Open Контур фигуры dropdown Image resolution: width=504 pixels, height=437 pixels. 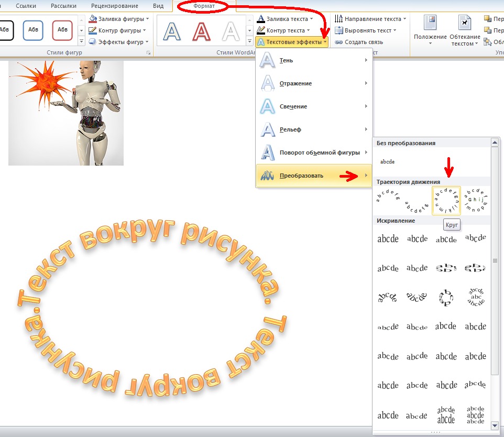click(117, 30)
